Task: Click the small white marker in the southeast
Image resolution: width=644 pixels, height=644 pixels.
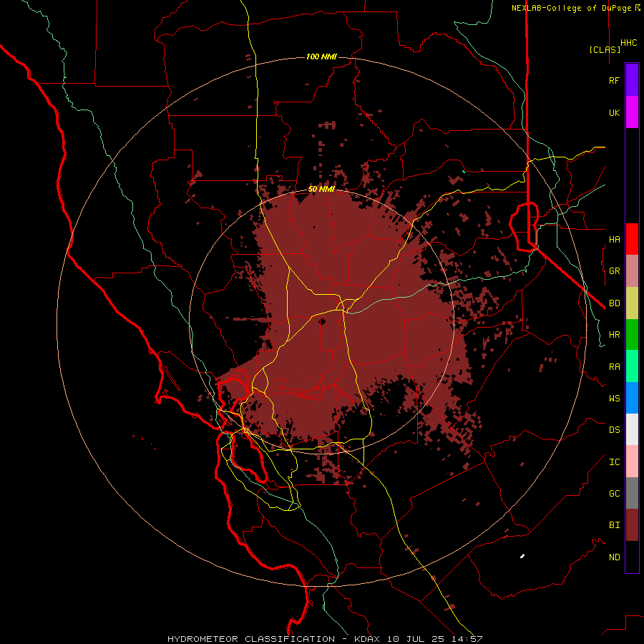Action: tap(522, 556)
